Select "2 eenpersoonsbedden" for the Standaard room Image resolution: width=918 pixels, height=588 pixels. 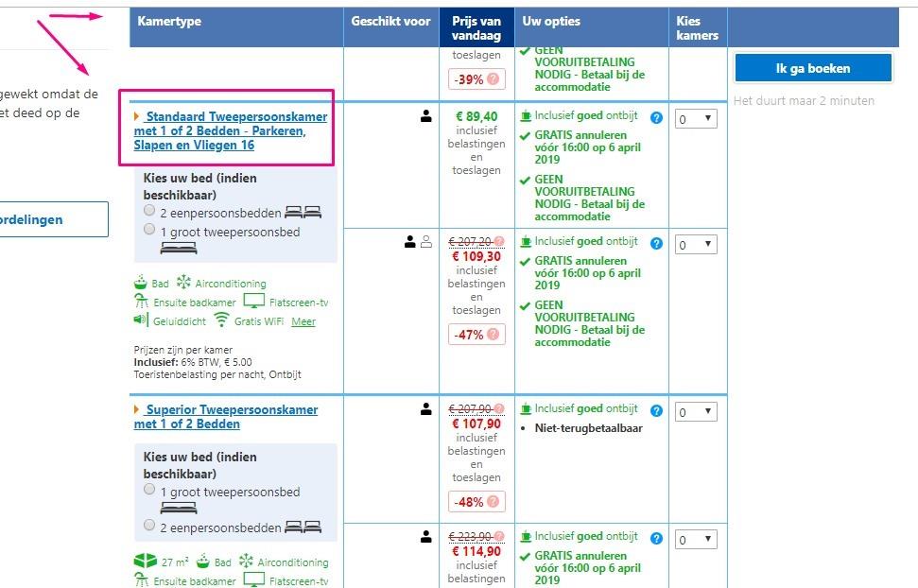[149, 211]
